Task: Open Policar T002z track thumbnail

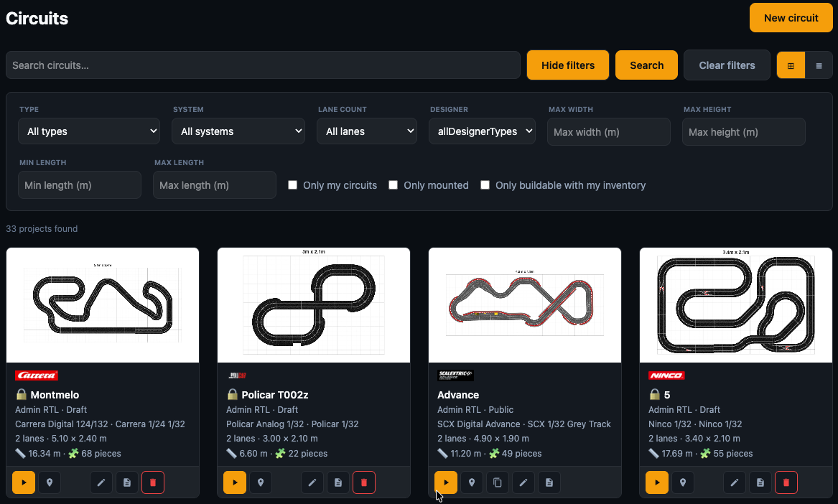Action: [x=314, y=305]
